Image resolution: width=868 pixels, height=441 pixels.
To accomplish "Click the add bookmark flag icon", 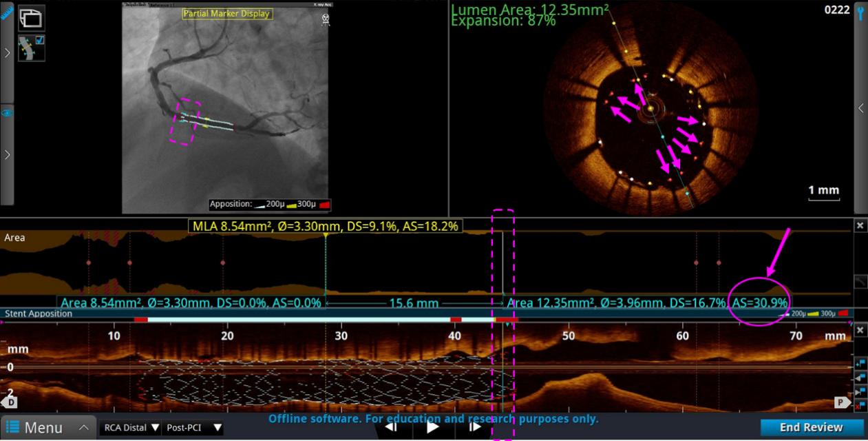I will click(860, 363).
